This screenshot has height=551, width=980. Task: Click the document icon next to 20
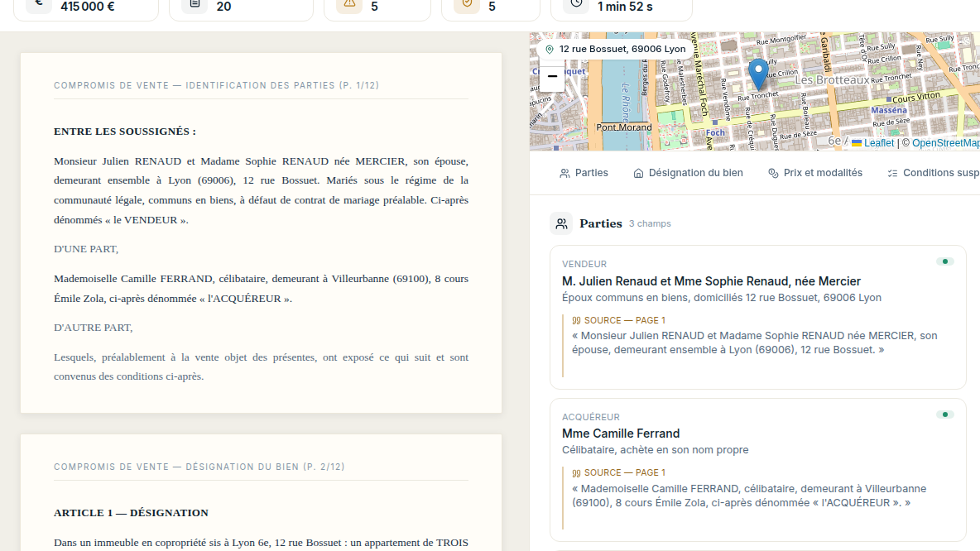pyautogui.click(x=195, y=4)
